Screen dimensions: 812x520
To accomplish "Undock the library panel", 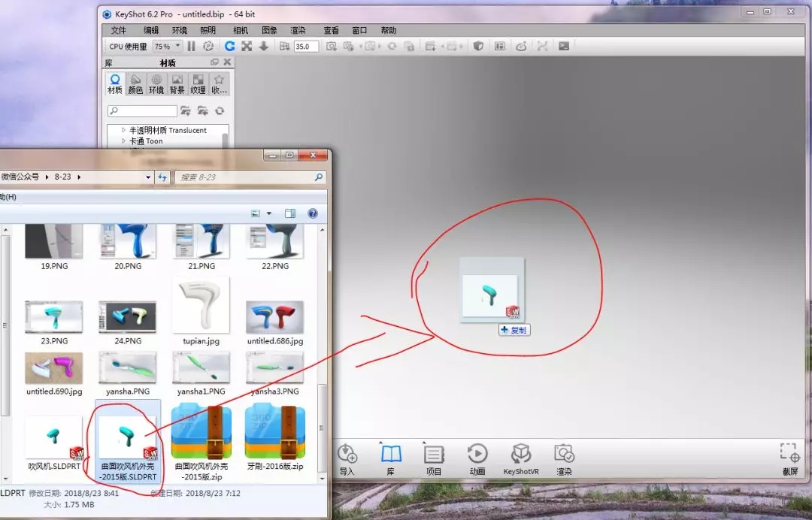I will coord(214,62).
